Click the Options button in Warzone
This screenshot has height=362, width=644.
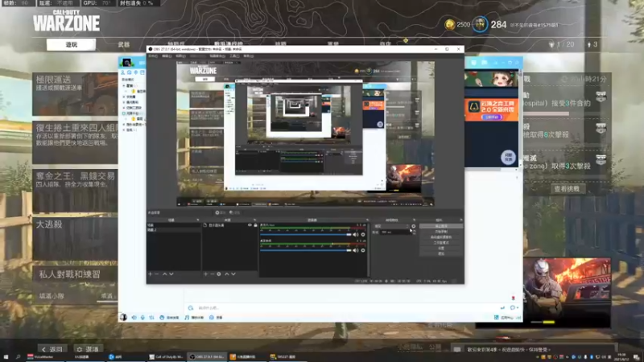coord(87,349)
